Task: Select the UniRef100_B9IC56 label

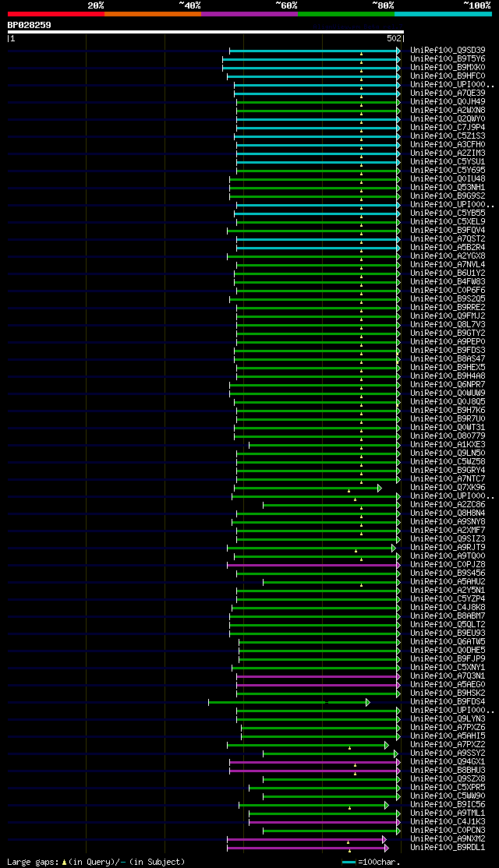Action: click(x=448, y=805)
